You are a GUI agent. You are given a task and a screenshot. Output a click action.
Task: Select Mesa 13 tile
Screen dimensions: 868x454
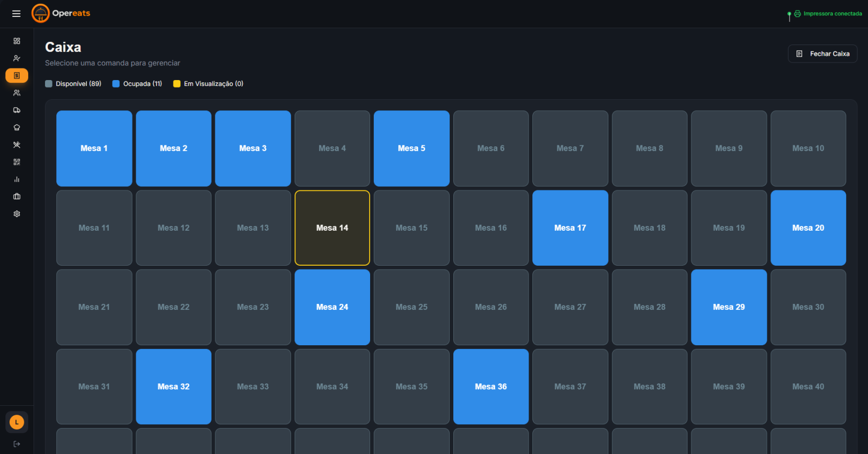click(253, 228)
